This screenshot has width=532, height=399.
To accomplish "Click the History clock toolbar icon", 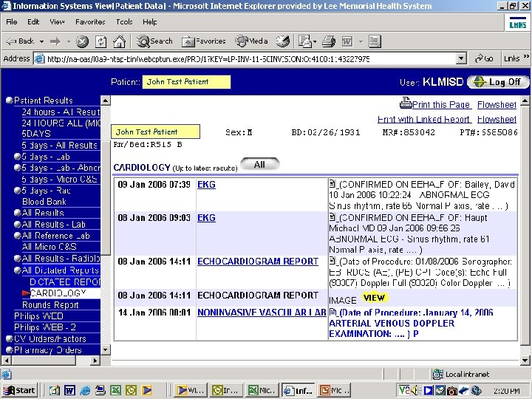I will click(282, 41).
